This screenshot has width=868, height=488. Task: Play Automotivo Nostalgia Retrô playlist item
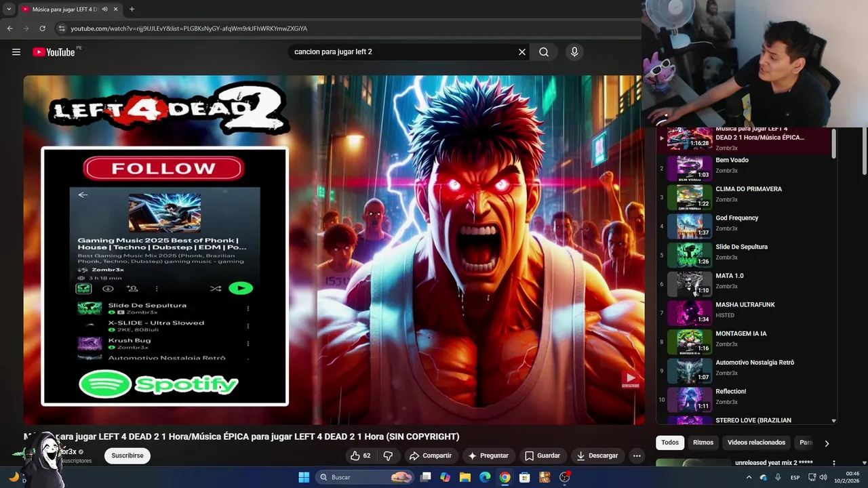click(743, 371)
